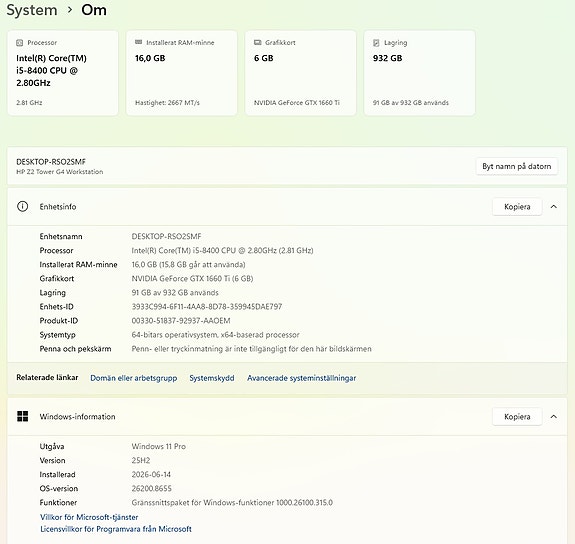Click the processor chip icon in Processor card
Screen dimensions: 575x544
[x=19, y=43]
